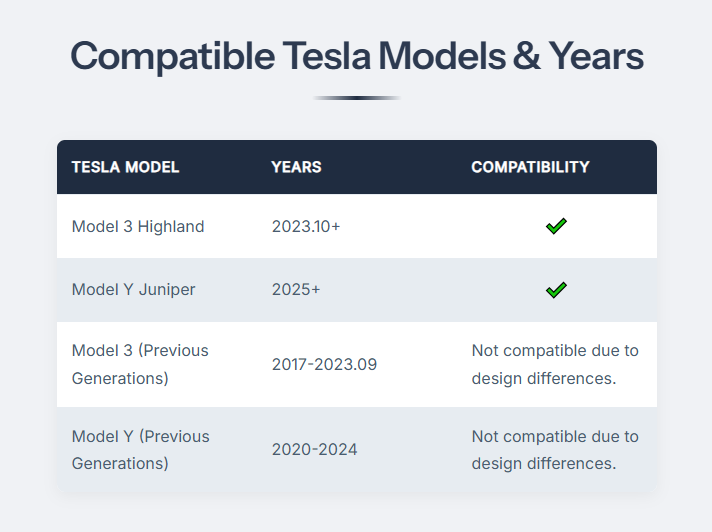Click the decorative divider under the heading
712x532 pixels.
tap(356, 98)
